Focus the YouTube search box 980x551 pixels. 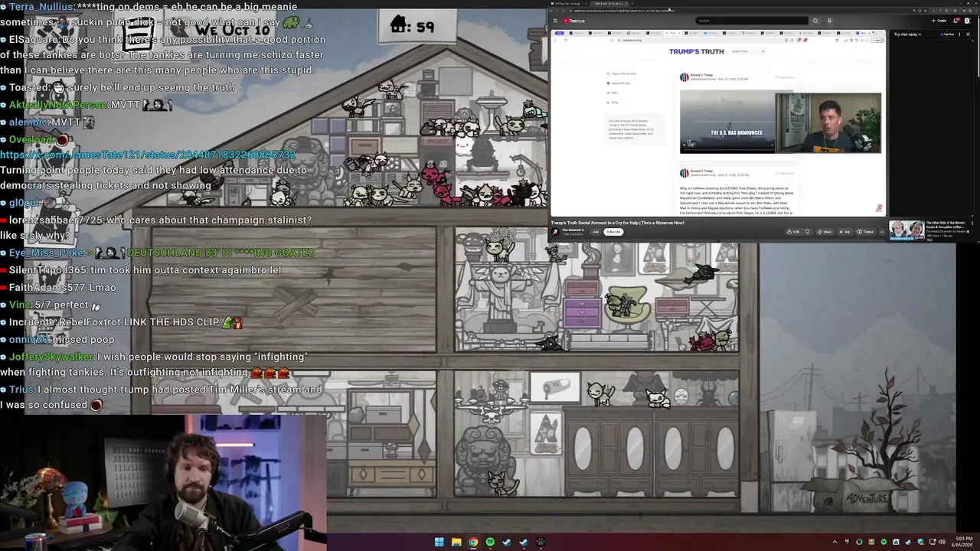751,21
